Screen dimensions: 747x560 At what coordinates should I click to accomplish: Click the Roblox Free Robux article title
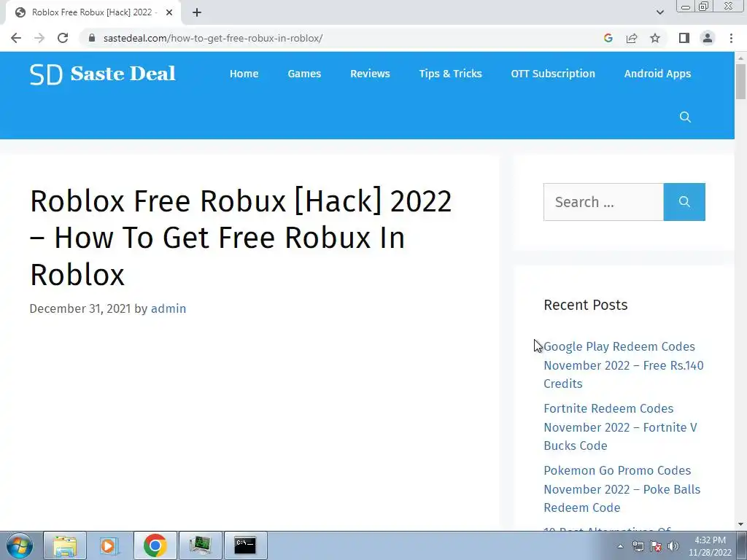241,238
